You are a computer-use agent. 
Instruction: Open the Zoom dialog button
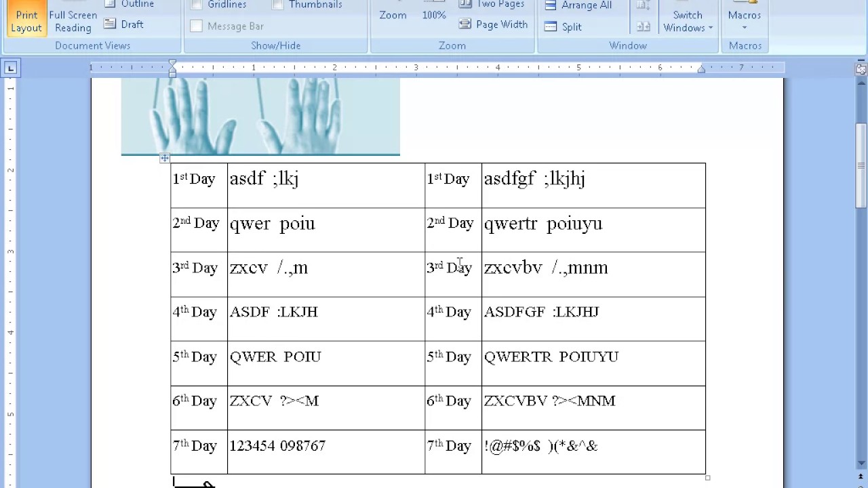coord(393,15)
